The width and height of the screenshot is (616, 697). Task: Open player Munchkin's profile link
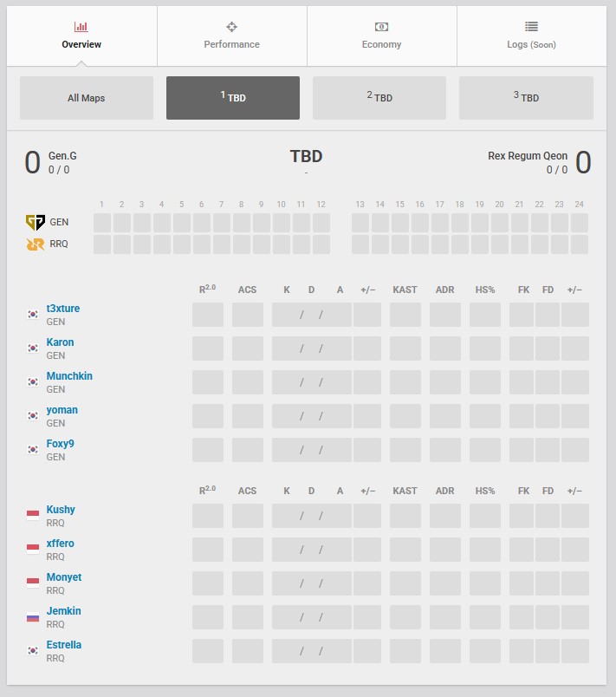tap(69, 376)
